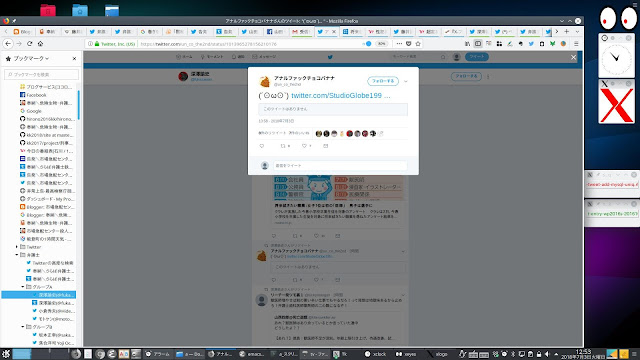Click the bookmark star in the address bar
The image size is (640, 360).
click(418, 44)
